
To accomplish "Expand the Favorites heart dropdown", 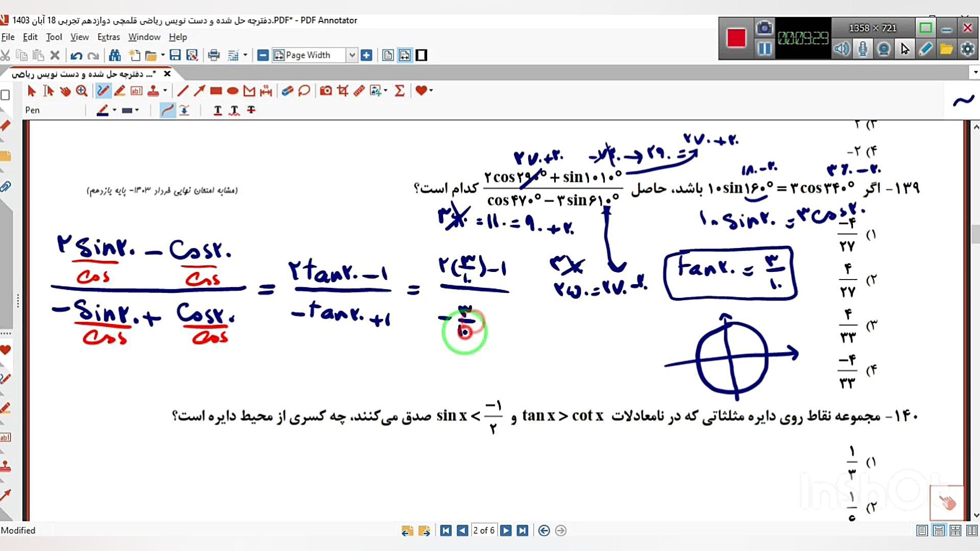I will tap(431, 91).
